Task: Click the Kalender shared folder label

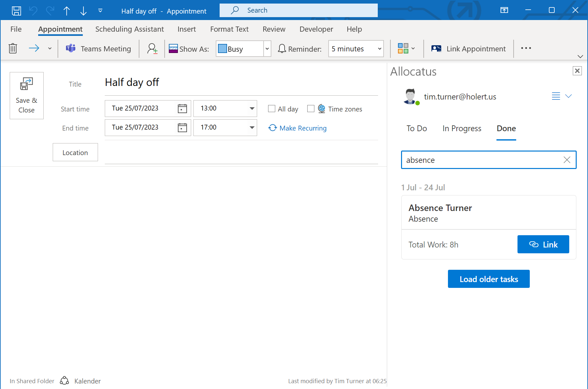Action: (87, 381)
